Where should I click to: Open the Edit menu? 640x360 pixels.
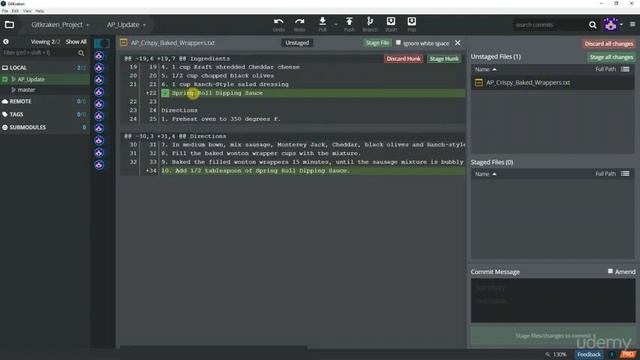click(15, 11)
